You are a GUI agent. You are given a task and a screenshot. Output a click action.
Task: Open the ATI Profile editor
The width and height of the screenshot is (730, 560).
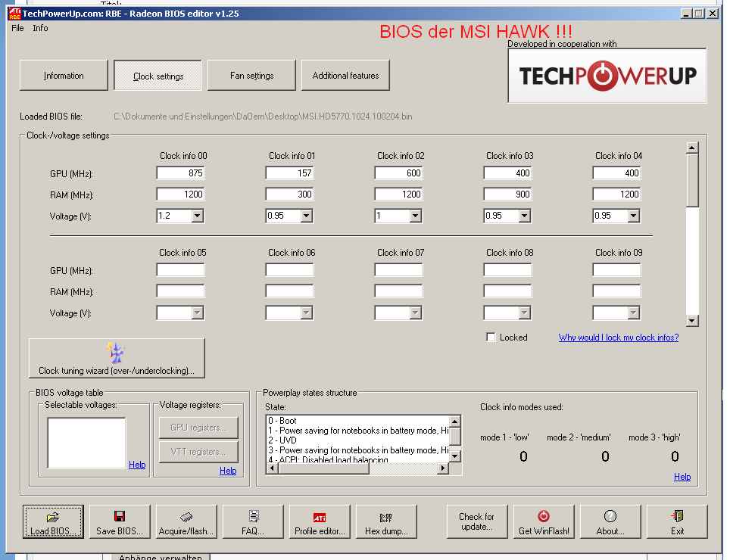pyautogui.click(x=320, y=521)
